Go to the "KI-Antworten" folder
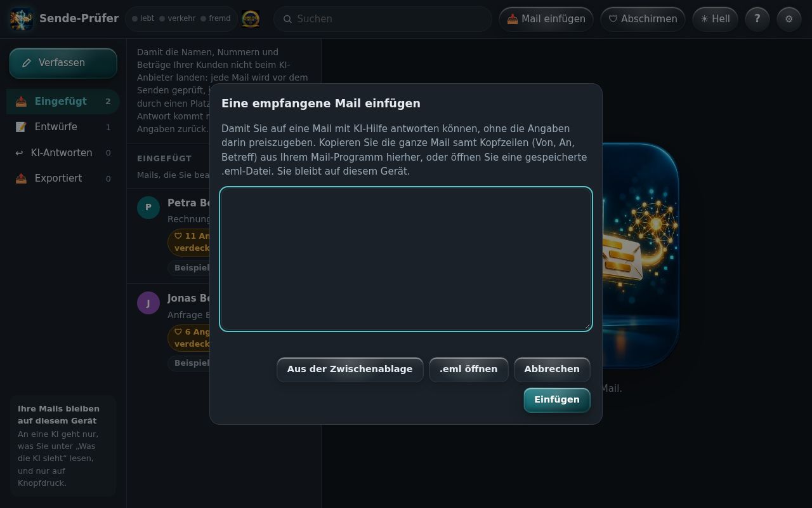Viewport: 812px width, 508px height. (x=63, y=153)
